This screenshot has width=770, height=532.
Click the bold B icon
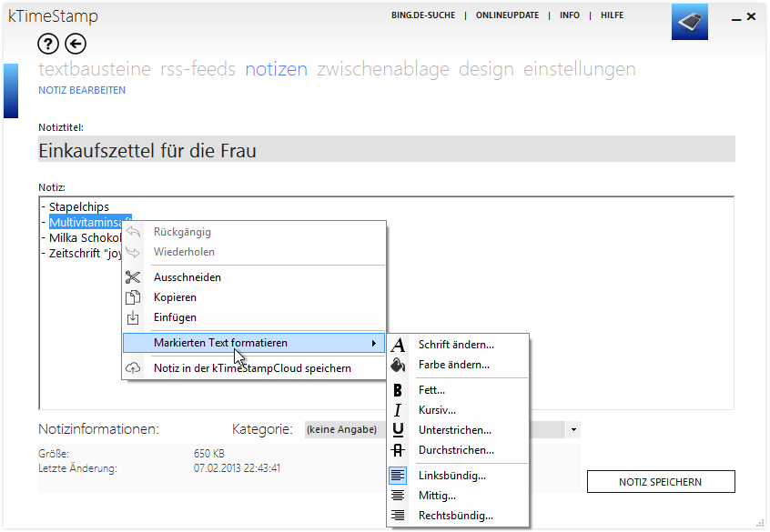tap(398, 390)
